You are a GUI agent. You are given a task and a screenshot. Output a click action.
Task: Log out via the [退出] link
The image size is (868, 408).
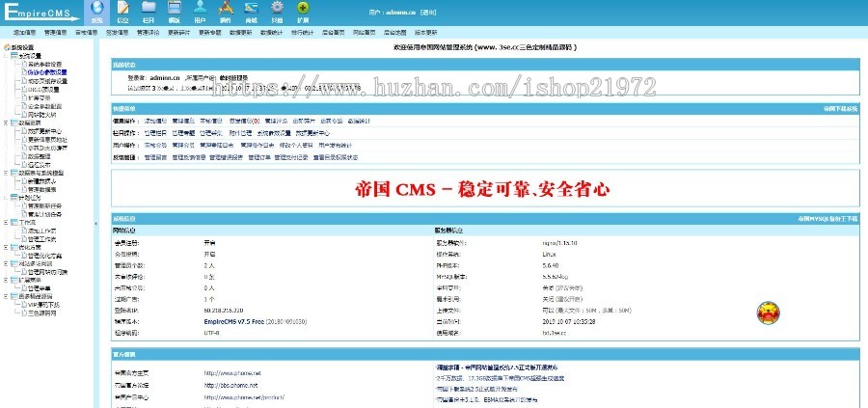[428, 13]
